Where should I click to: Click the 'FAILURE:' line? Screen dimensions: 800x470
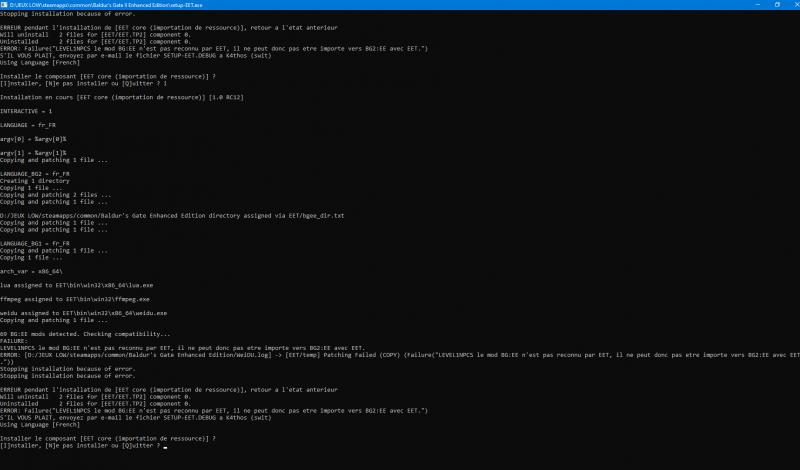14,341
